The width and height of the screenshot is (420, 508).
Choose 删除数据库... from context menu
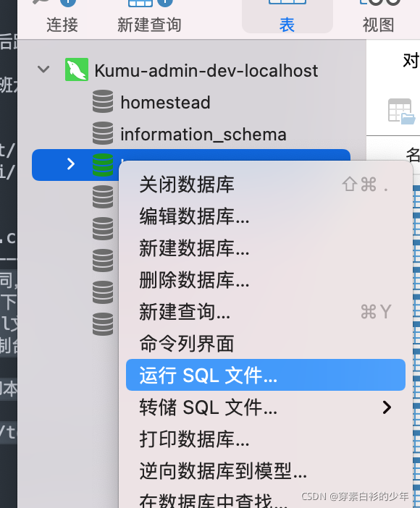point(266,280)
